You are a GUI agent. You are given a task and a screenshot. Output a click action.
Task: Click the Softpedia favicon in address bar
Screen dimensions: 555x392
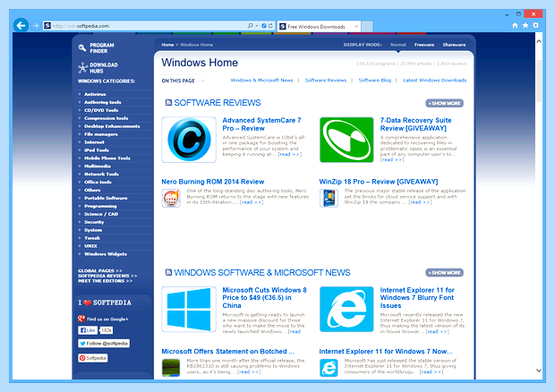[x=47, y=25]
